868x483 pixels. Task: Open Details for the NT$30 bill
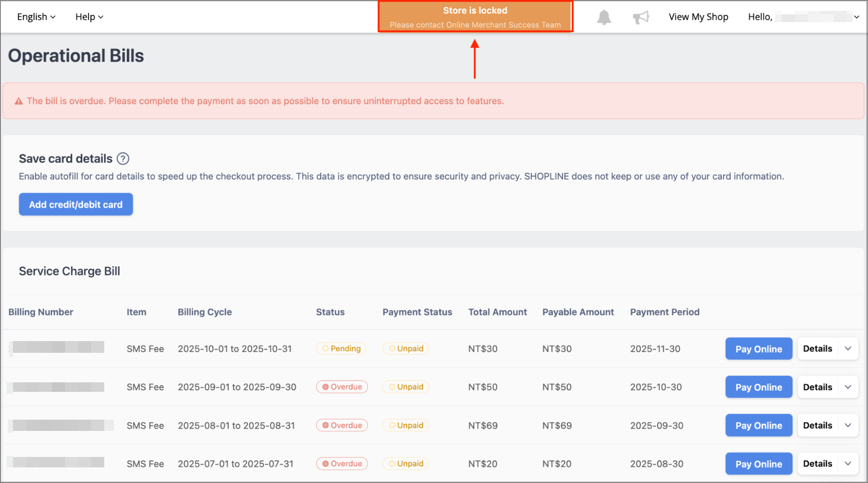coord(818,348)
